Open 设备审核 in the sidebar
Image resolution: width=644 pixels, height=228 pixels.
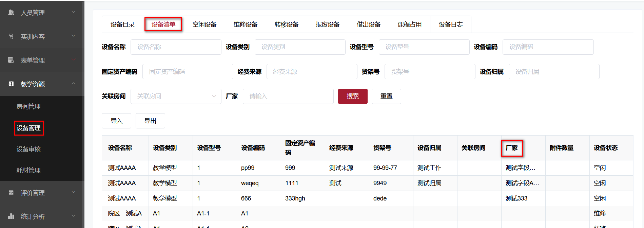pyautogui.click(x=28, y=149)
